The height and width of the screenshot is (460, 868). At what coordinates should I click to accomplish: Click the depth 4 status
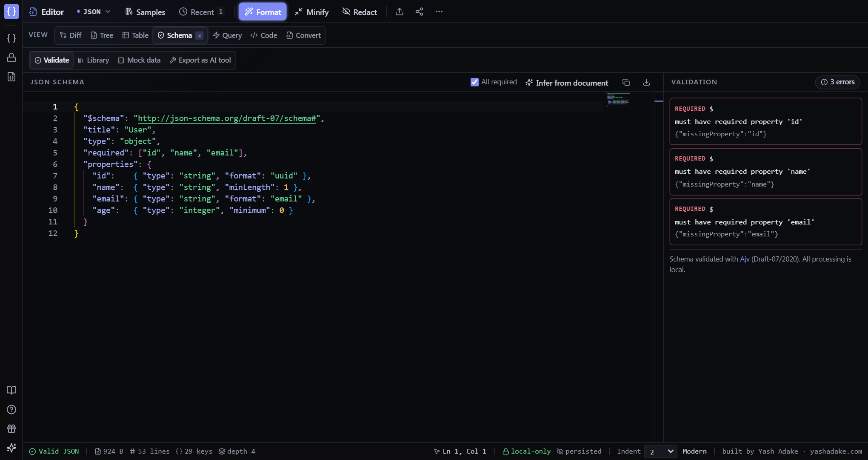tap(237, 451)
